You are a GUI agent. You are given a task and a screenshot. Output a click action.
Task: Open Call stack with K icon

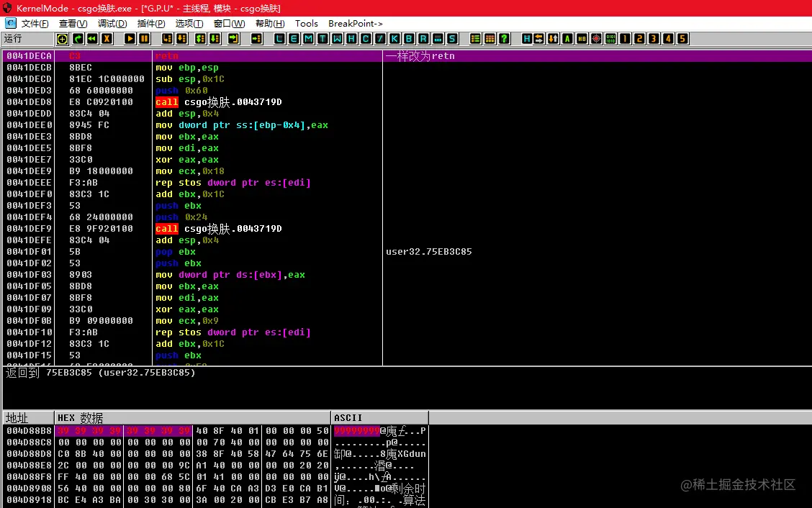tap(394, 39)
